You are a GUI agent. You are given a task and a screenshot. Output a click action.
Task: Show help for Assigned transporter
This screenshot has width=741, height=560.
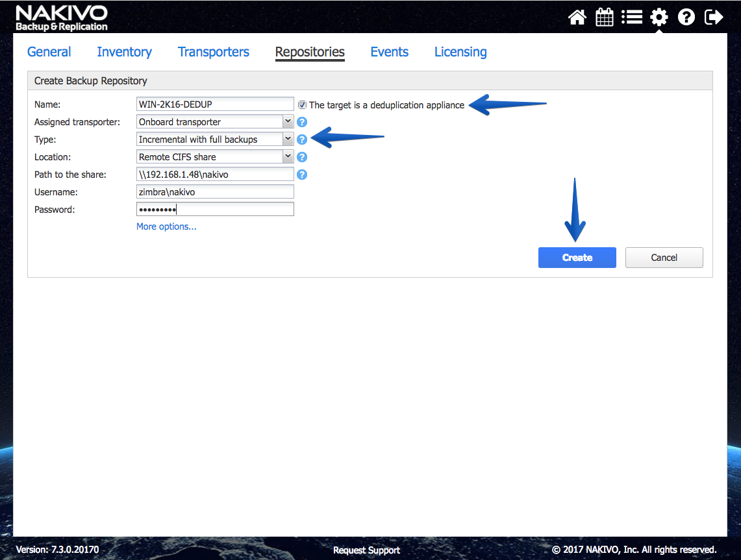coord(302,122)
